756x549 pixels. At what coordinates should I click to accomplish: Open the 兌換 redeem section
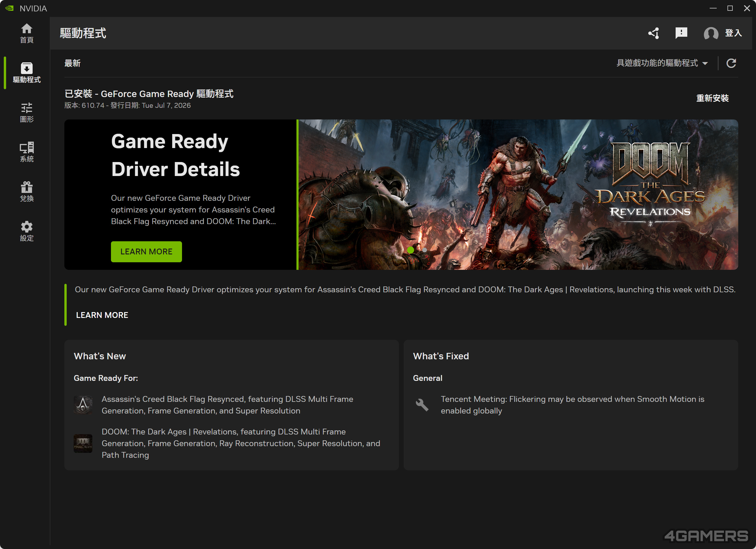click(27, 192)
